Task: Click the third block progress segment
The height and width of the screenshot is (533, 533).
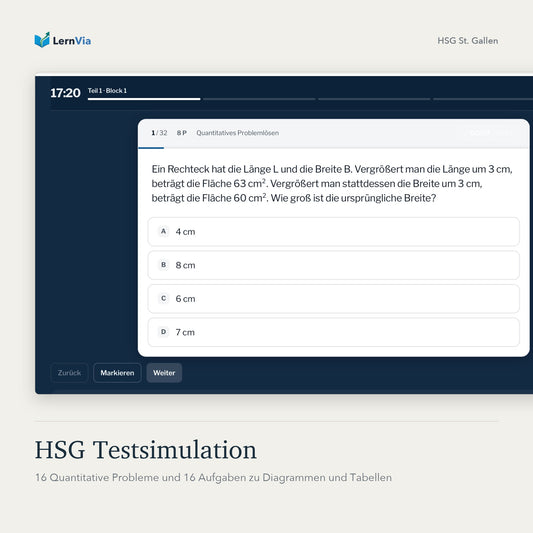Action: click(x=374, y=99)
